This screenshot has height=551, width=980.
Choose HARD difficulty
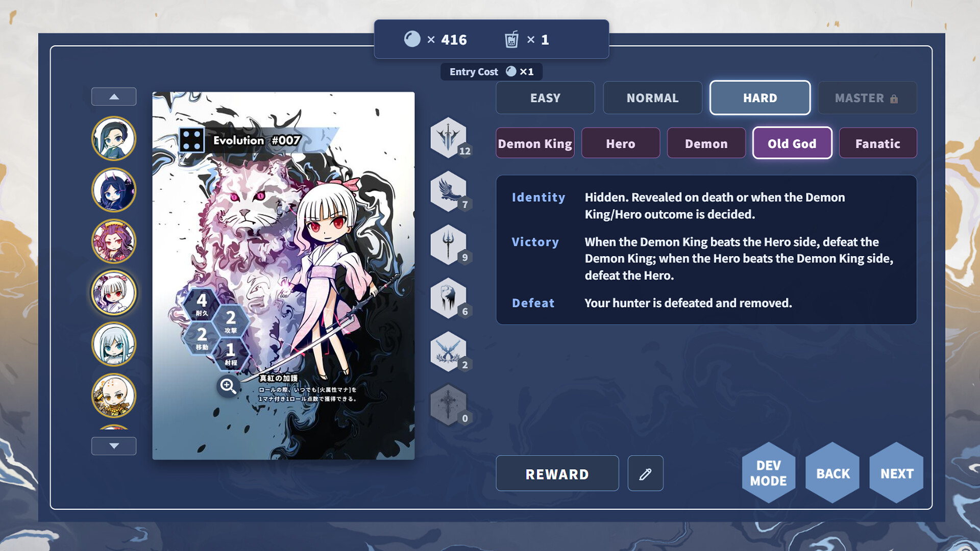(x=760, y=98)
